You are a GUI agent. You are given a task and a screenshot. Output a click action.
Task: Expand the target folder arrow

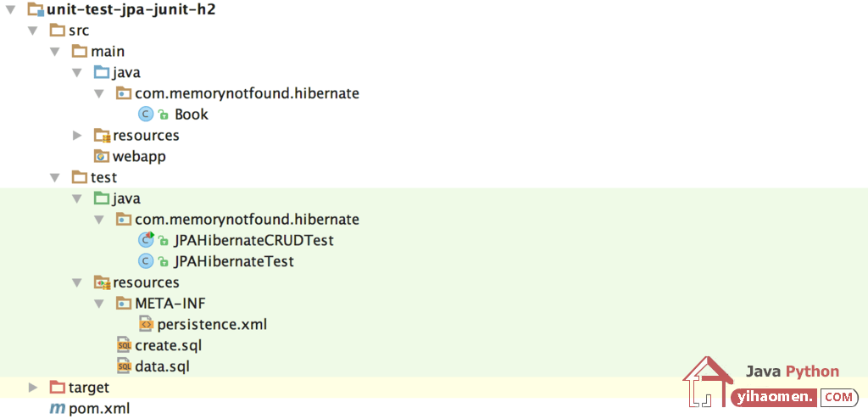click(x=33, y=388)
